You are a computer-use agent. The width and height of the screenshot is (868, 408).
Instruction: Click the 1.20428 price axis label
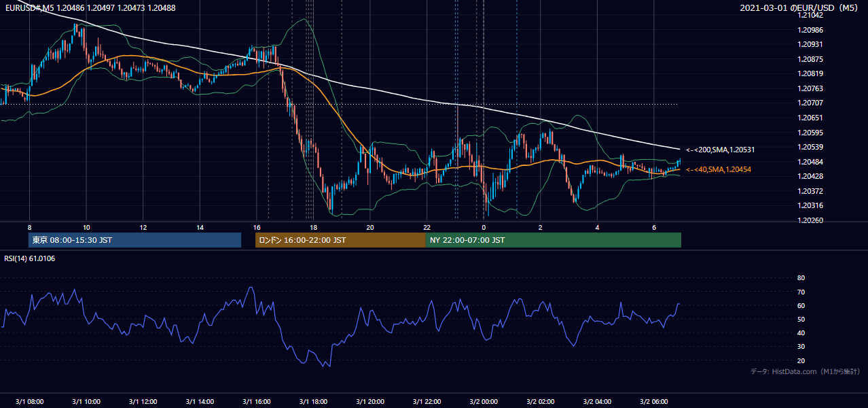tap(811, 176)
